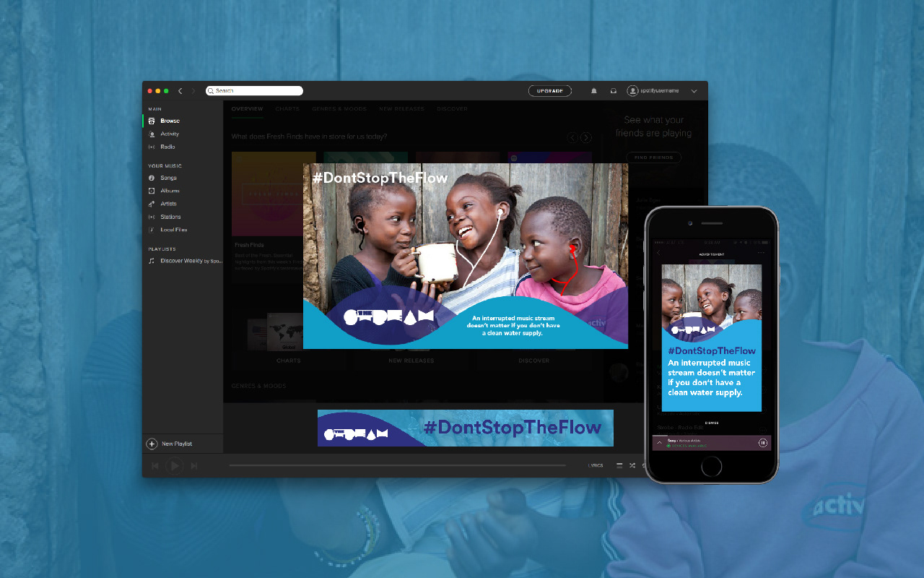The image size is (924, 578).
Task: Go back with the left navigation arrow
Action: pos(180,91)
